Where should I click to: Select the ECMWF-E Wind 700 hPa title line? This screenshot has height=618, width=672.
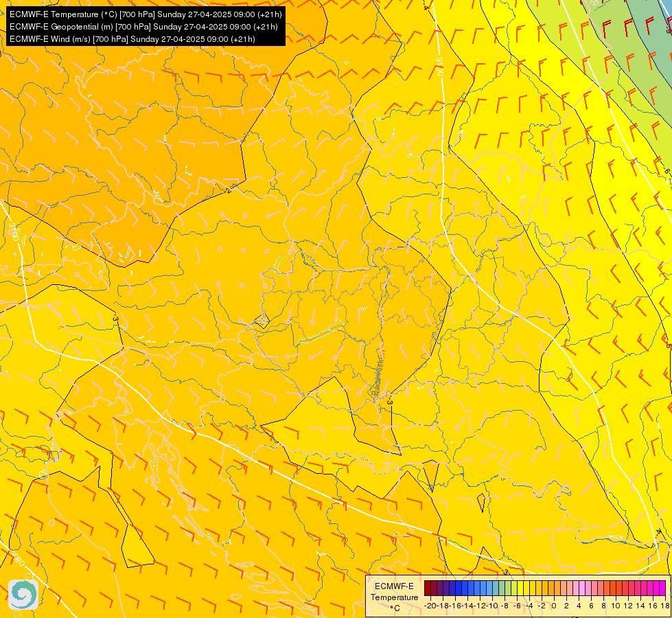[132, 39]
